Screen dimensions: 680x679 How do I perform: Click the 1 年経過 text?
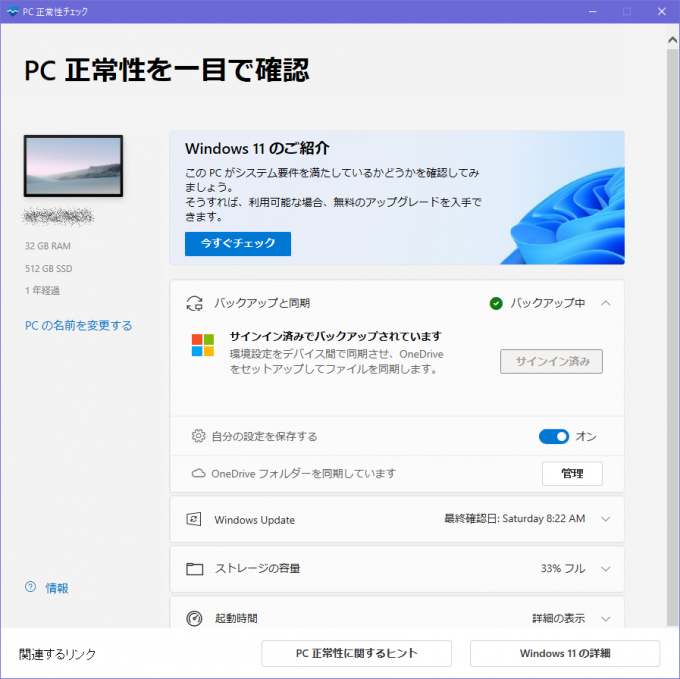point(42,291)
